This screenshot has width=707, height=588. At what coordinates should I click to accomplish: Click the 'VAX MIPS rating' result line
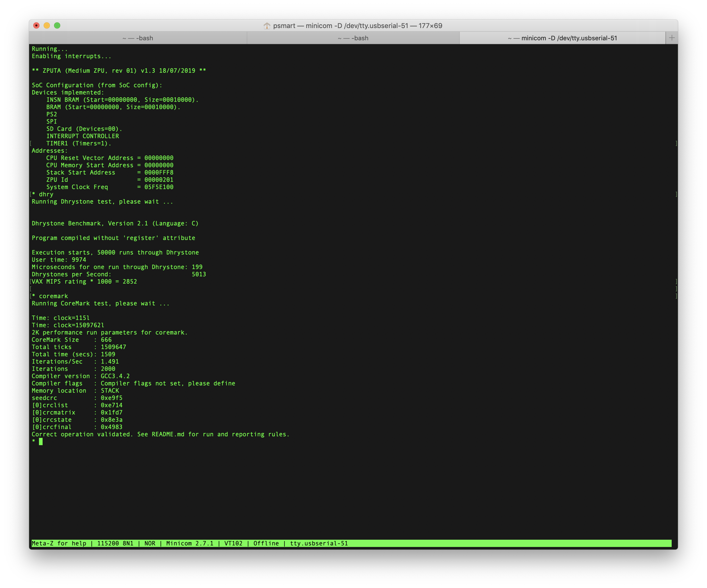pos(84,281)
